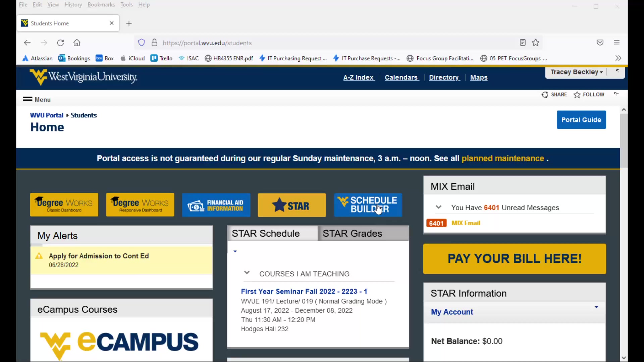Click PAY YOUR BILL HERE button
The image size is (644, 362).
515,258
